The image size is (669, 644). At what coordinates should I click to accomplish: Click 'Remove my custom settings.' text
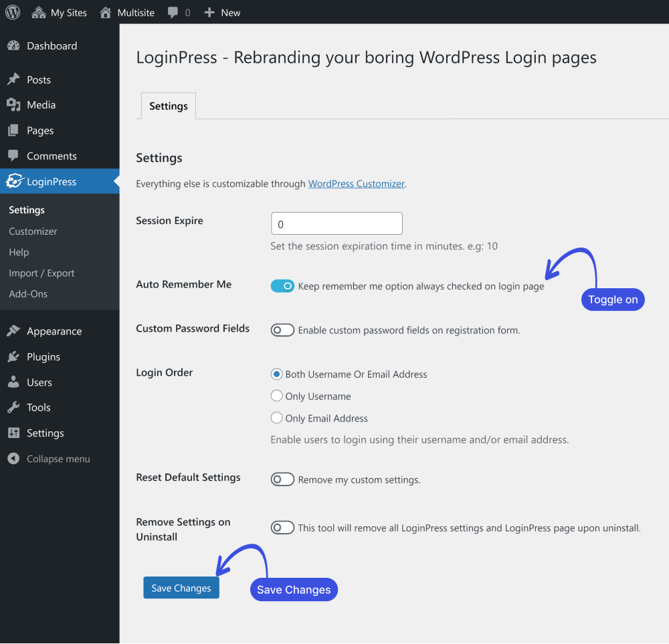click(359, 479)
